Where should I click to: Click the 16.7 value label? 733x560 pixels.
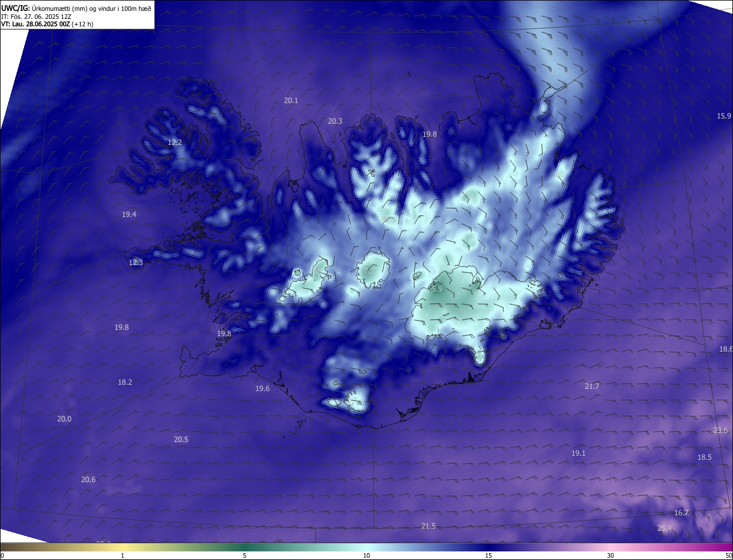pyautogui.click(x=681, y=512)
